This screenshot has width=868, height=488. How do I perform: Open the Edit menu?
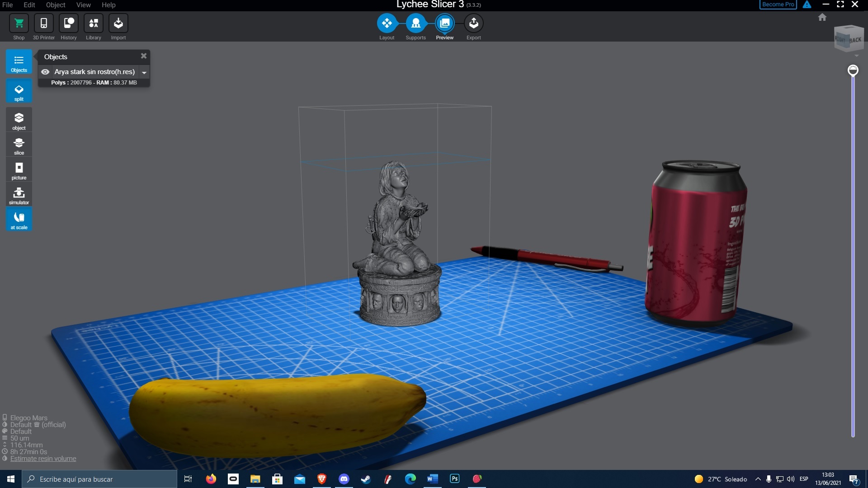pyautogui.click(x=29, y=5)
